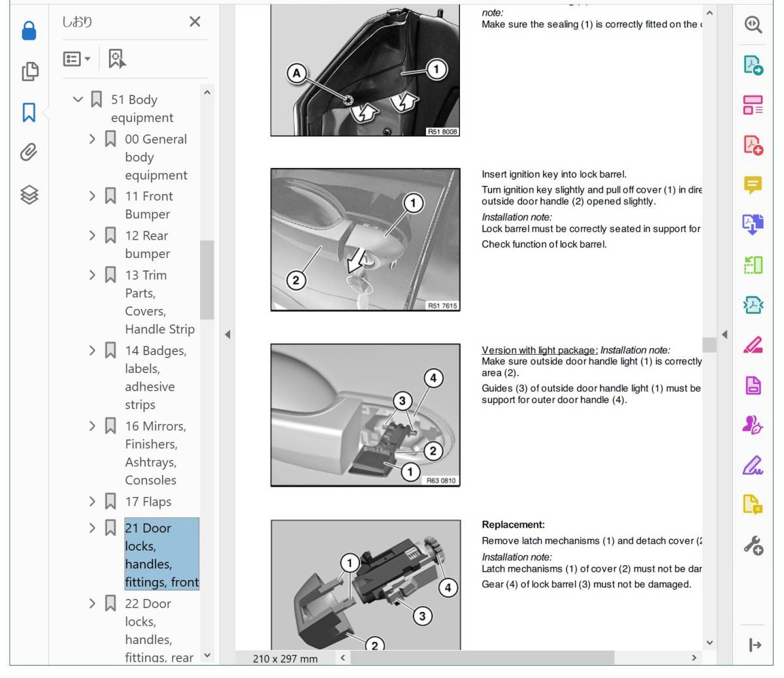The image size is (784, 678).
Task: Click the bookmarks panel scrollbar thumb
Action: coord(207,280)
